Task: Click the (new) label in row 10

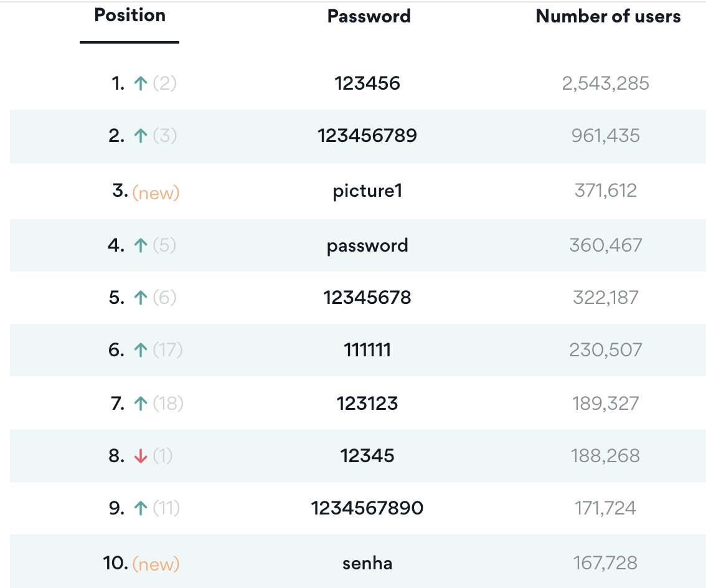Action: [x=156, y=564]
